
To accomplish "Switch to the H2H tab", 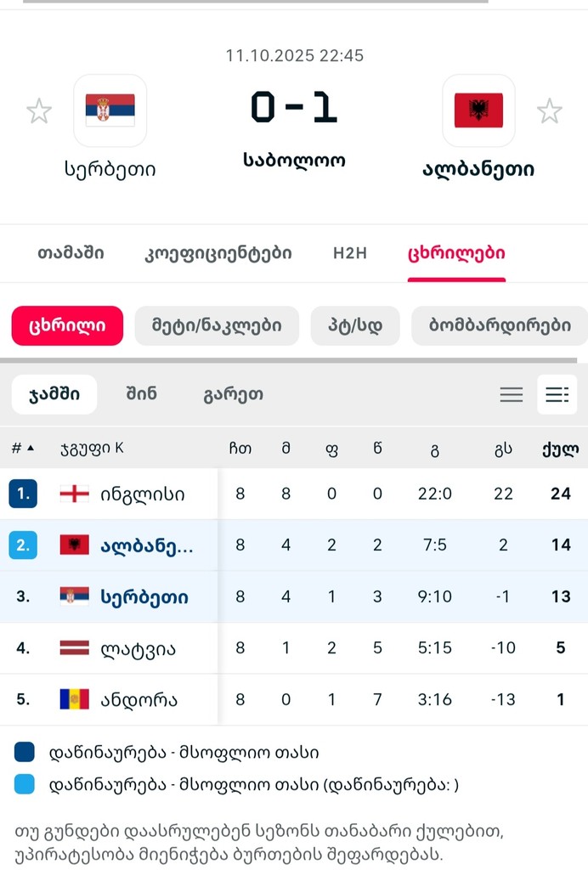I will pos(350,253).
